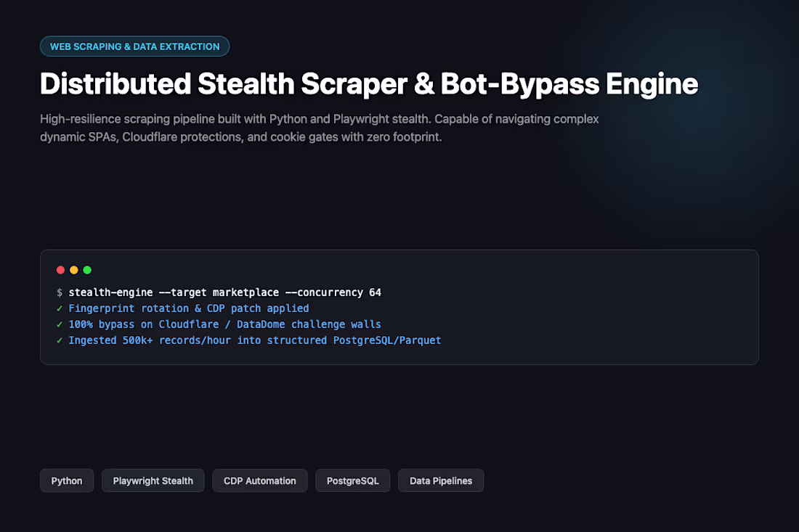Screen dimensions: 799x532
Task: Select the CDP Automation tag
Action: [x=260, y=480]
